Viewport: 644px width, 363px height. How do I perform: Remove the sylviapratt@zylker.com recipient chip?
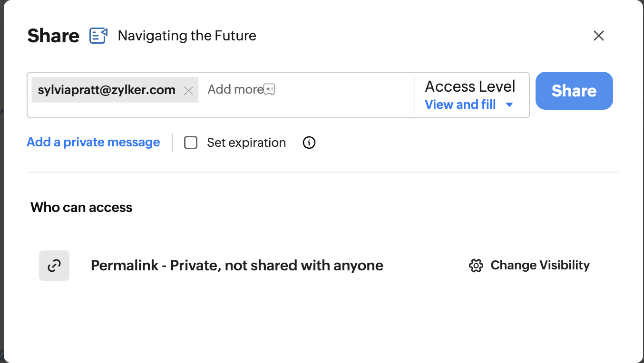188,91
